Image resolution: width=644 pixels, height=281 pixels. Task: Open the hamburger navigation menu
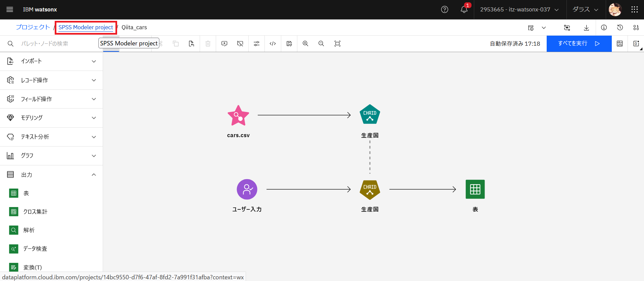(10, 9)
